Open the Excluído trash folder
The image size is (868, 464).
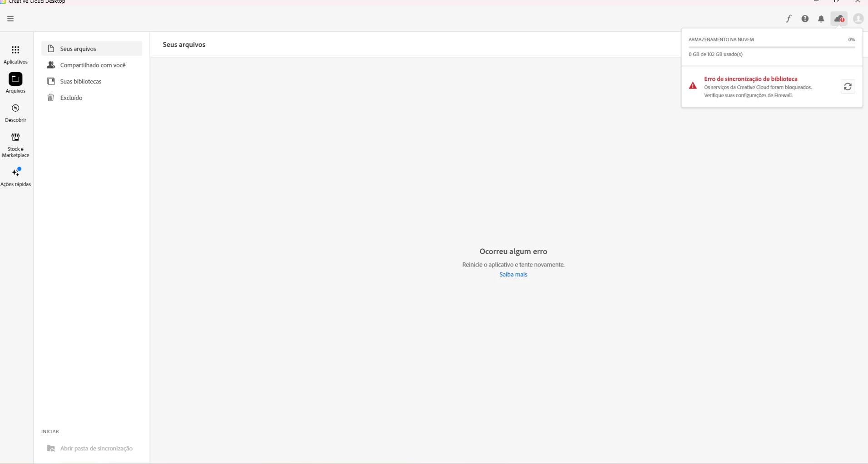point(92,98)
